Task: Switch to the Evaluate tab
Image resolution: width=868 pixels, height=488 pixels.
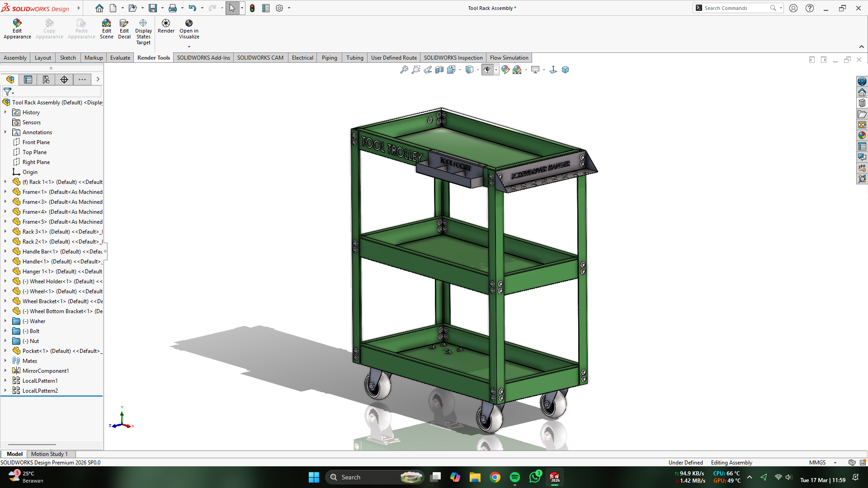Action: [x=120, y=58]
